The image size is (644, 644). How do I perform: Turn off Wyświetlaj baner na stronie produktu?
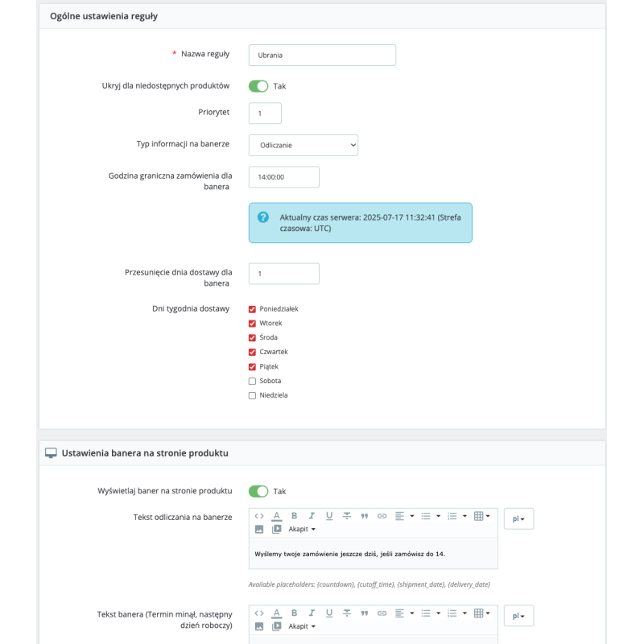258,490
